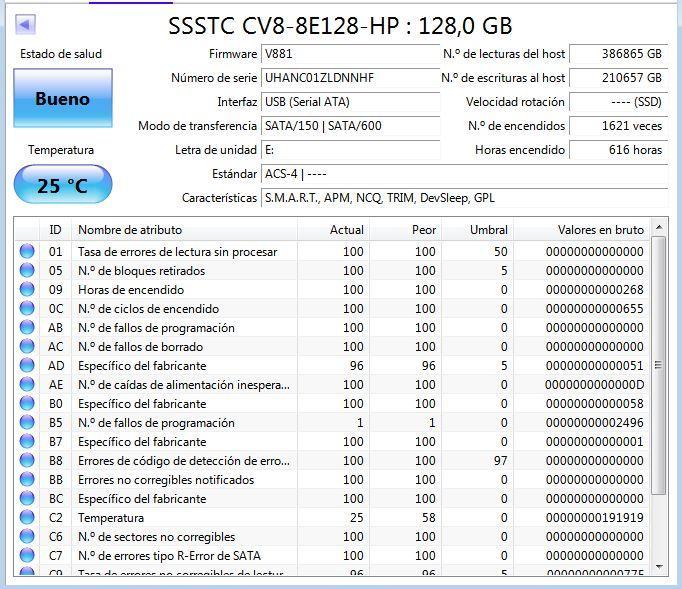Click the status circle of Temperatura row C2
The image size is (682, 589).
click(x=27, y=517)
